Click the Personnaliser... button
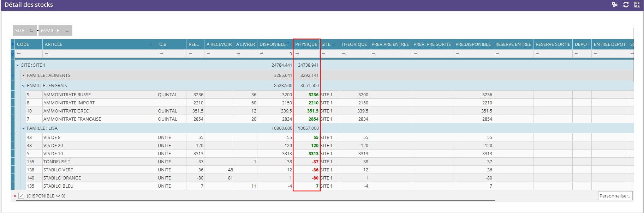644x213 pixels. (x=615, y=196)
